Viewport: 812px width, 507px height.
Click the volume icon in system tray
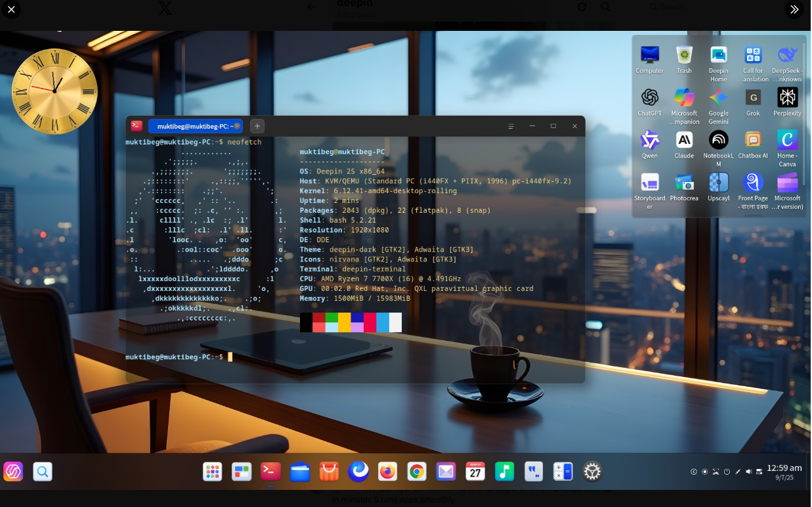(748, 472)
